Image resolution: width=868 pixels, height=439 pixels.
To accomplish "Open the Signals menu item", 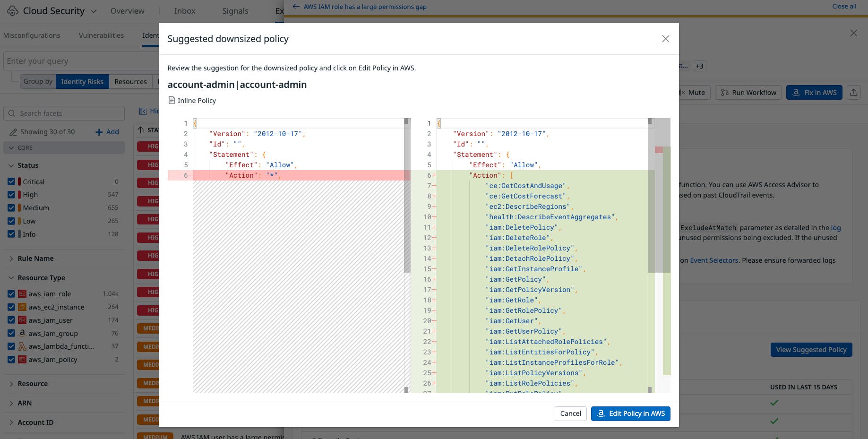I will [x=235, y=11].
